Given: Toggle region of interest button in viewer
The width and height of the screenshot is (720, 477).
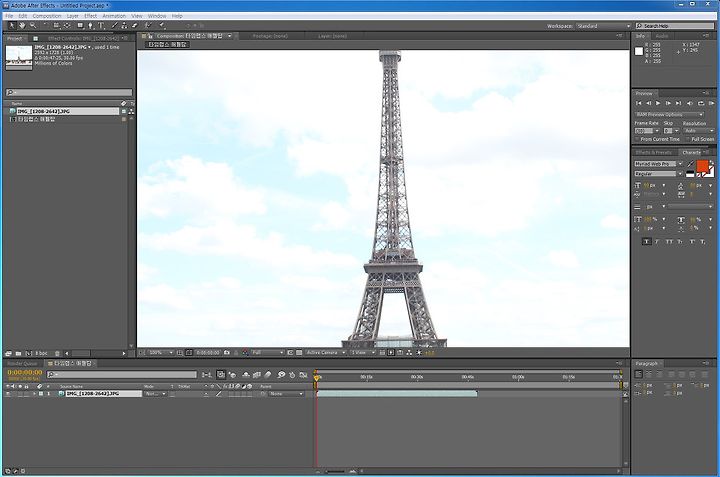Looking at the screenshot, I should click(x=290, y=353).
